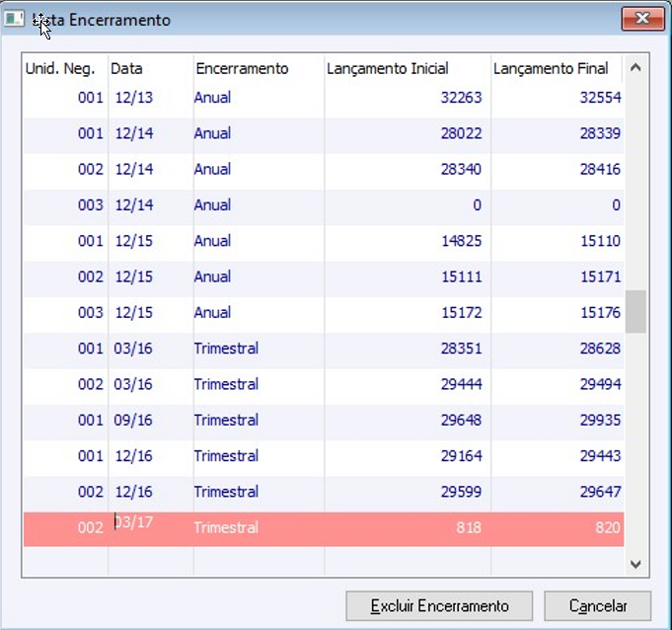Click the Data column header
672x630 pixels.
(x=126, y=68)
